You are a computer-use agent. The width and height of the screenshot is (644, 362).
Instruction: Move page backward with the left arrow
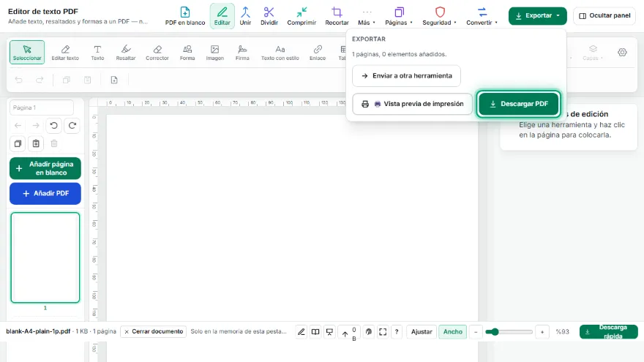18,126
